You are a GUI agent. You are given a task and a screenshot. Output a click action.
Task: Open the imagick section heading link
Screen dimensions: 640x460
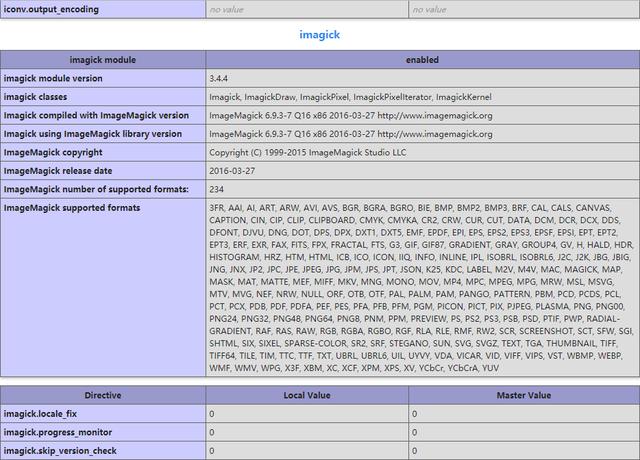click(319, 35)
